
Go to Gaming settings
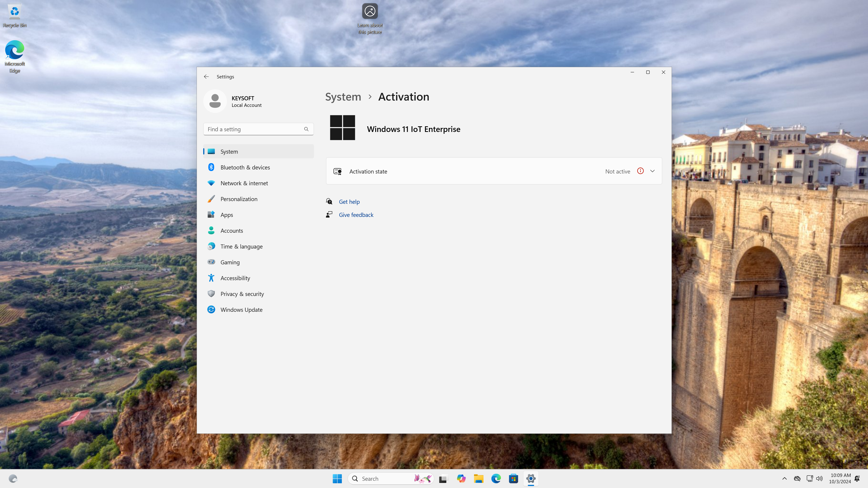[x=258, y=262]
